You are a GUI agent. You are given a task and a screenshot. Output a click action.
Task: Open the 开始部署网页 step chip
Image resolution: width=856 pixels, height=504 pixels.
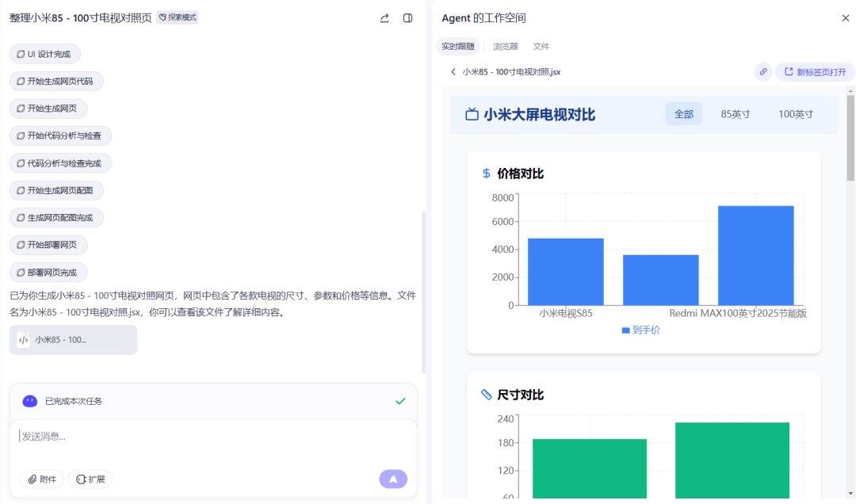coord(48,245)
